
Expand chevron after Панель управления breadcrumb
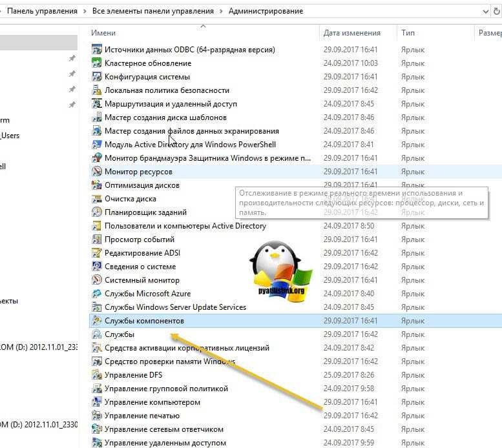[85, 11]
